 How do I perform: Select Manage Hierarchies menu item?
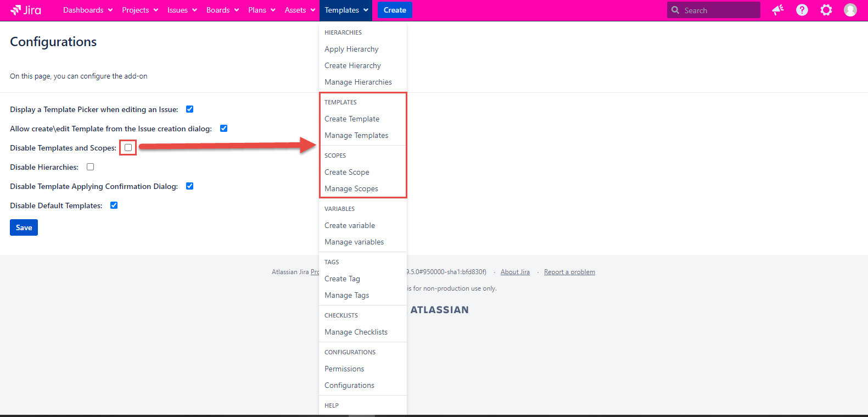click(358, 82)
